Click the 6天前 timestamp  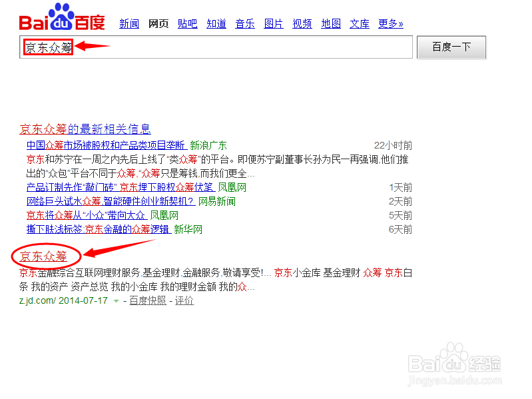pyautogui.click(x=400, y=229)
